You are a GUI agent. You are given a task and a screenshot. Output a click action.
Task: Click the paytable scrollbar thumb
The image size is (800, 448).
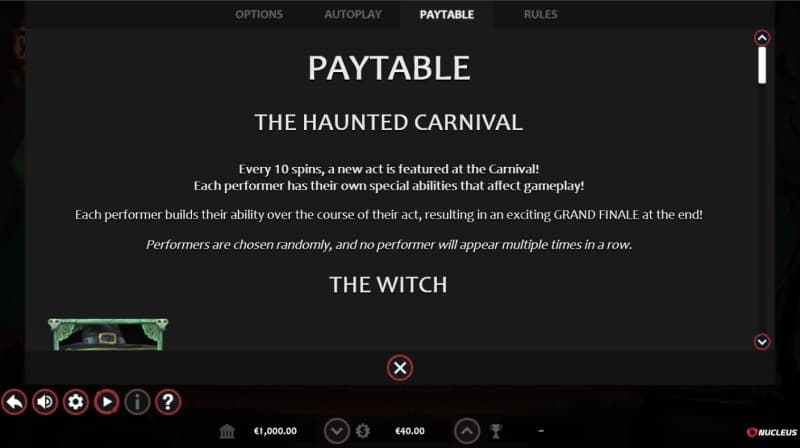click(x=762, y=65)
